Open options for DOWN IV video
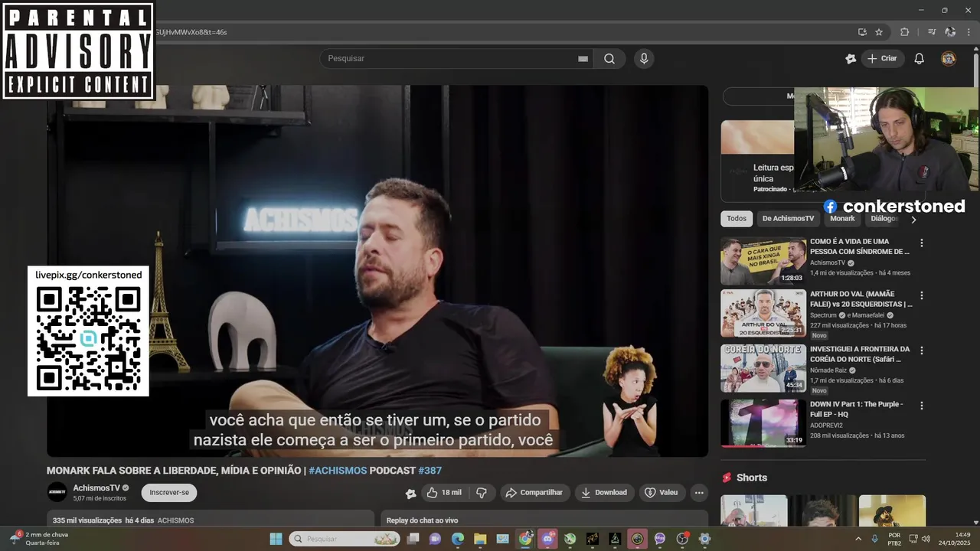Image resolution: width=980 pixels, height=551 pixels. pos(922,406)
